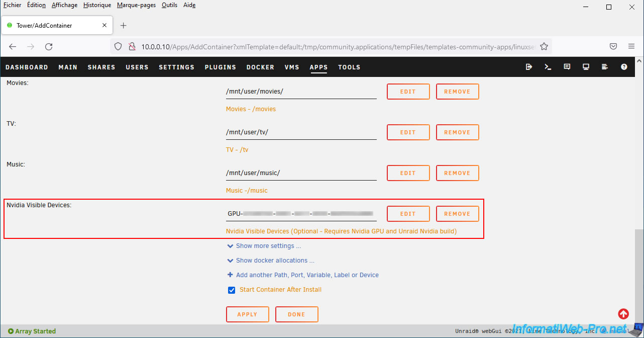Open the Firefox hamburger menu
644x338 pixels.
click(x=631, y=46)
